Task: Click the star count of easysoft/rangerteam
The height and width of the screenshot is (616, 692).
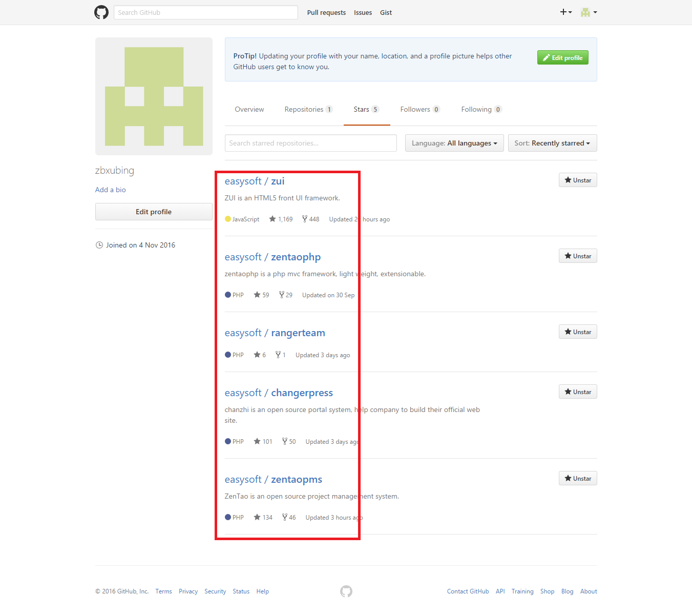Action: pos(260,355)
